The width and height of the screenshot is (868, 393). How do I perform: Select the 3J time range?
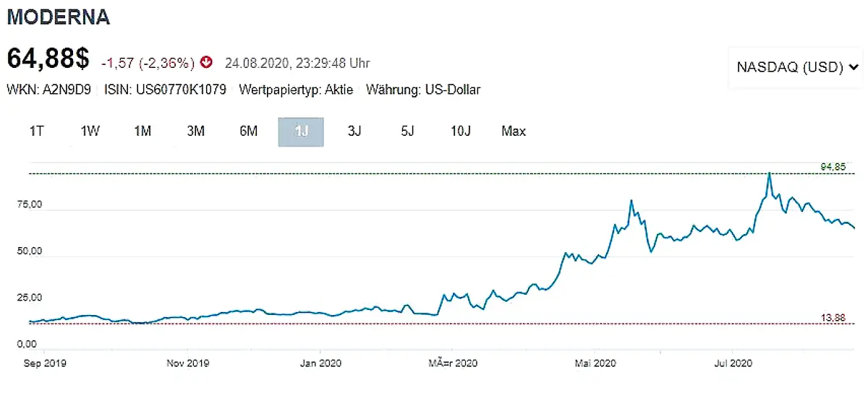tap(354, 131)
